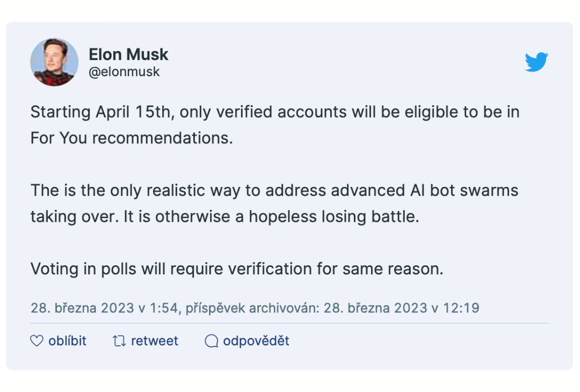Click the line starting "Starting April 15th"
The width and height of the screenshot is (580, 392).
coord(274,112)
